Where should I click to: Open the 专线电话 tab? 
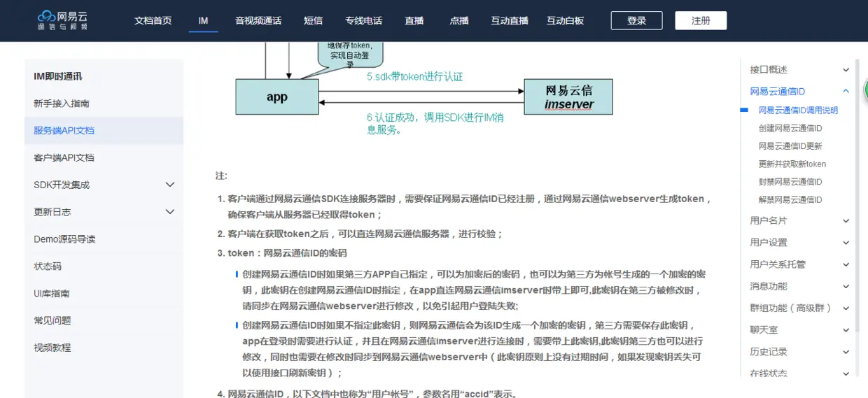[363, 21]
